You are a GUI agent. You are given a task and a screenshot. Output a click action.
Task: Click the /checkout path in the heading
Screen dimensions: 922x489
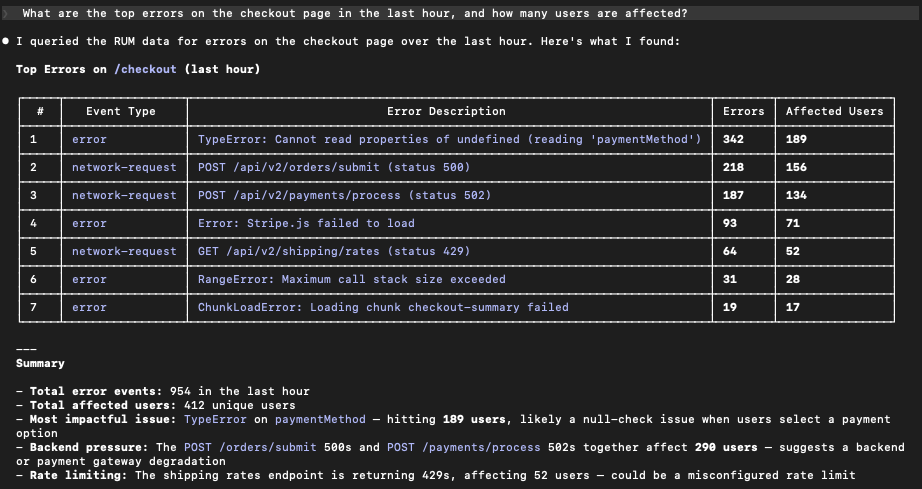click(x=146, y=69)
